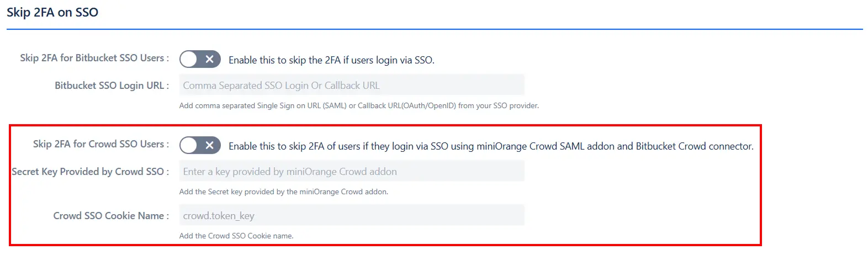Toggle Skip 2FA for Crowd SSO Users switch
The height and width of the screenshot is (255, 868).
point(200,145)
